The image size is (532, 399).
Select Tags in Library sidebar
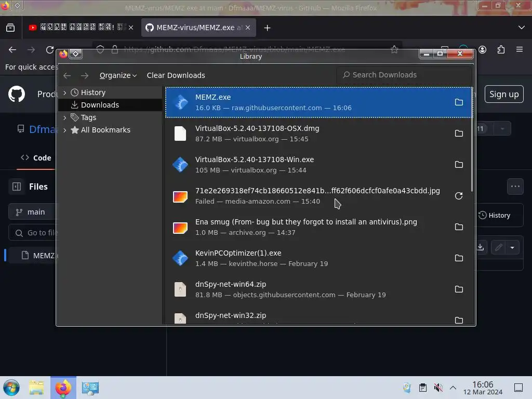(x=110, y=117)
